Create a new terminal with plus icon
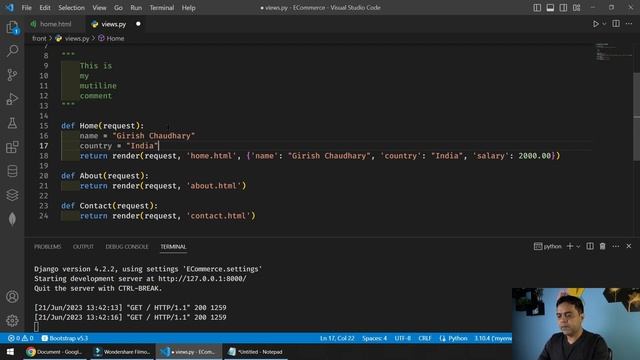 570,246
